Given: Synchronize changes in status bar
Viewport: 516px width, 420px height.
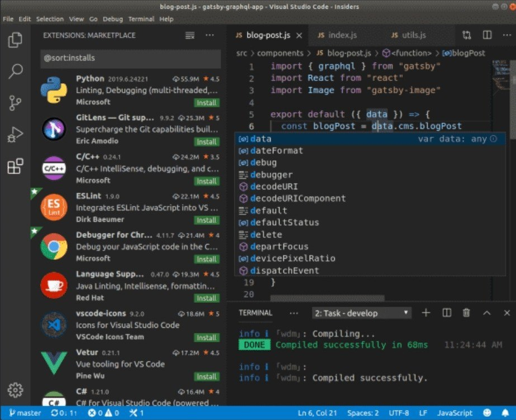Looking at the screenshot, I should (64, 413).
